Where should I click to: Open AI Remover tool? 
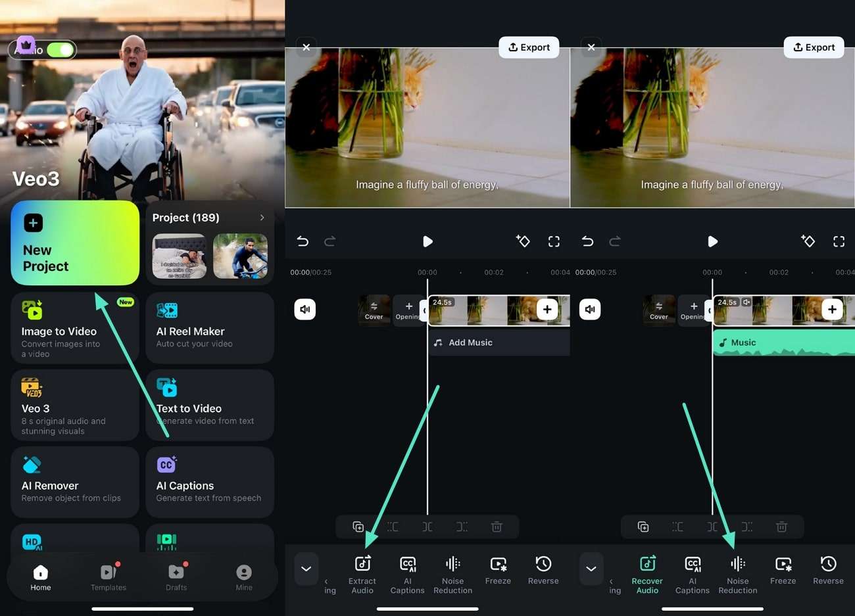point(75,482)
